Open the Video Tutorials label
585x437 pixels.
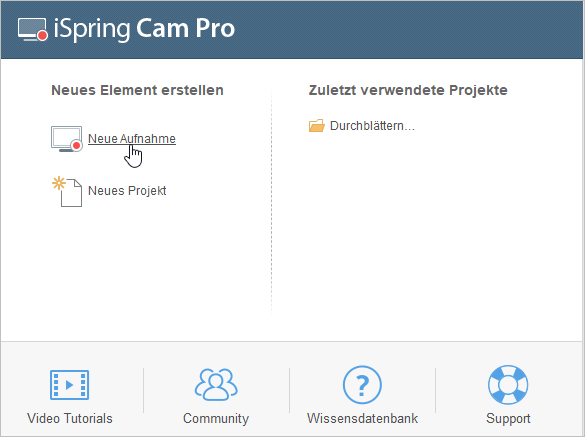[x=70, y=418]
